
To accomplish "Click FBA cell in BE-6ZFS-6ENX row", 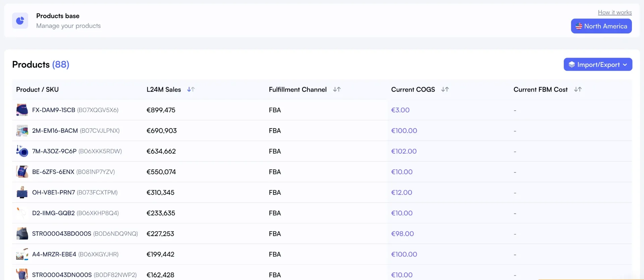I will tap(275, 172).
